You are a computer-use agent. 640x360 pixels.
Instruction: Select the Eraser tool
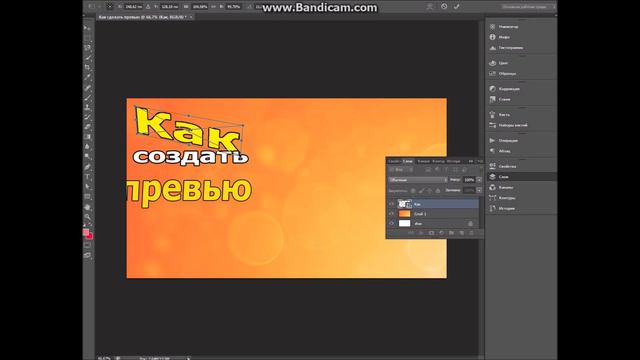pos(87,127)
